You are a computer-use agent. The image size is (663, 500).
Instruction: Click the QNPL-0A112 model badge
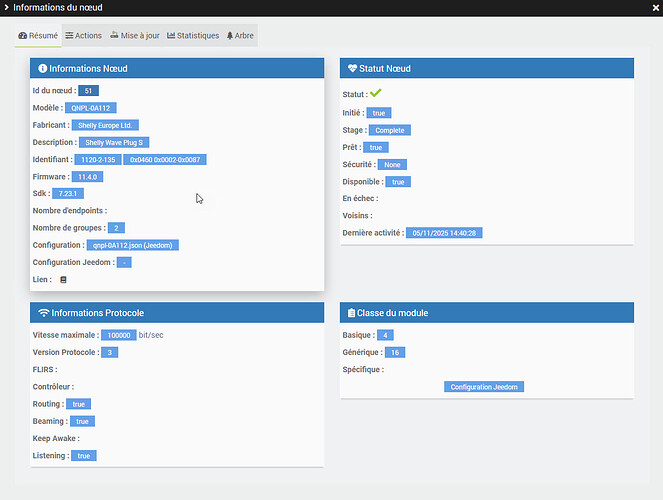[90, 108]
